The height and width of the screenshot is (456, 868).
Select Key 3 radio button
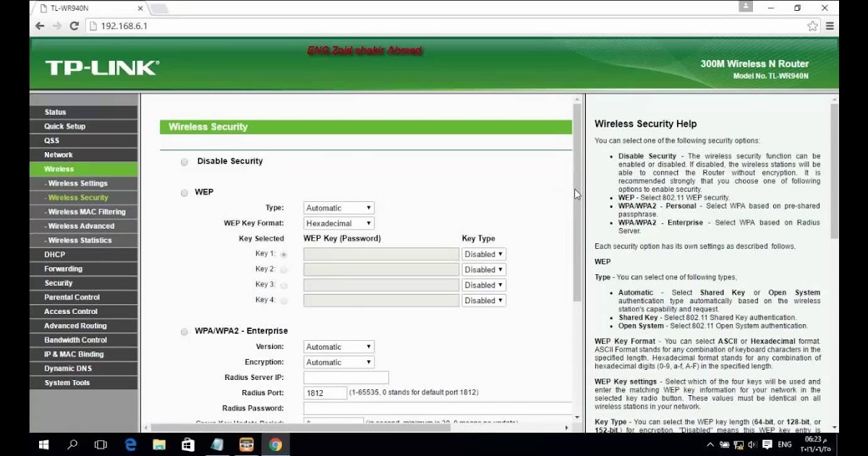[x=284, y=285]
